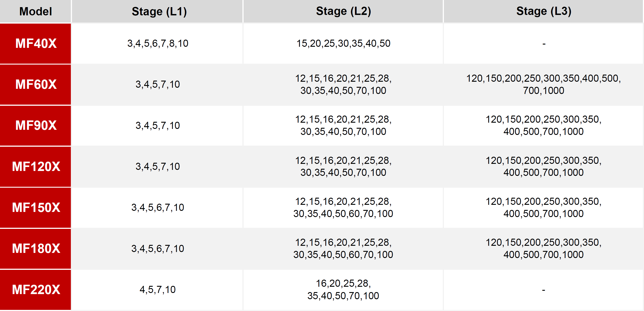
Task: Select the MF150X model cell
Action: point(35,207)
